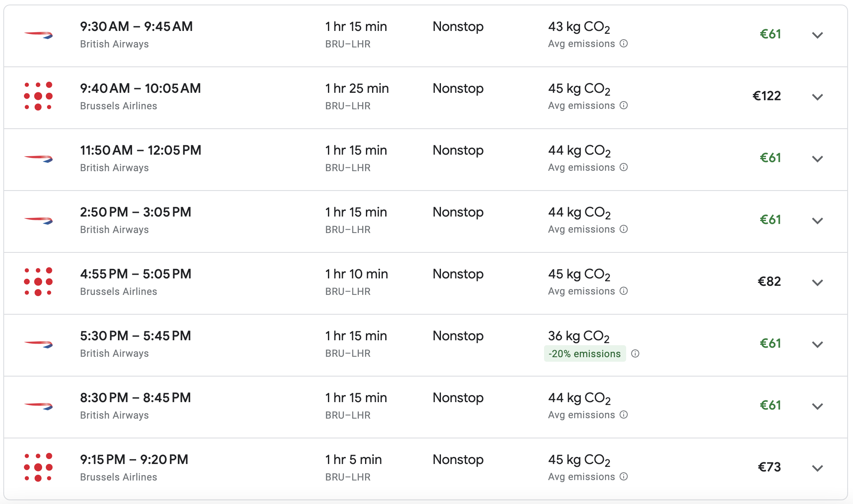Click info icon on 9:40 AM Brussels Airlines emissions
The height and width of the screenshot is (504, 853).
coord(624,106)
